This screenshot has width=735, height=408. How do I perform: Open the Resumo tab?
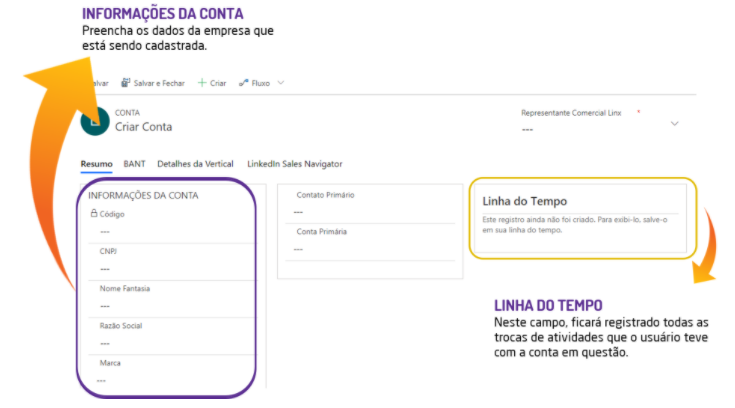(96, 163)
